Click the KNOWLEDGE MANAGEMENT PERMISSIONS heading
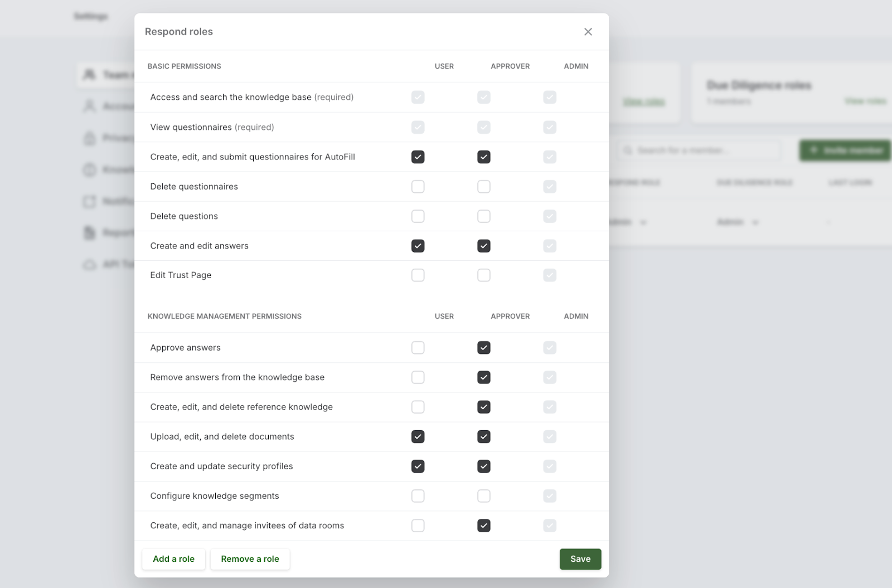This screenshot has width=892, height=588. (224, 316)
